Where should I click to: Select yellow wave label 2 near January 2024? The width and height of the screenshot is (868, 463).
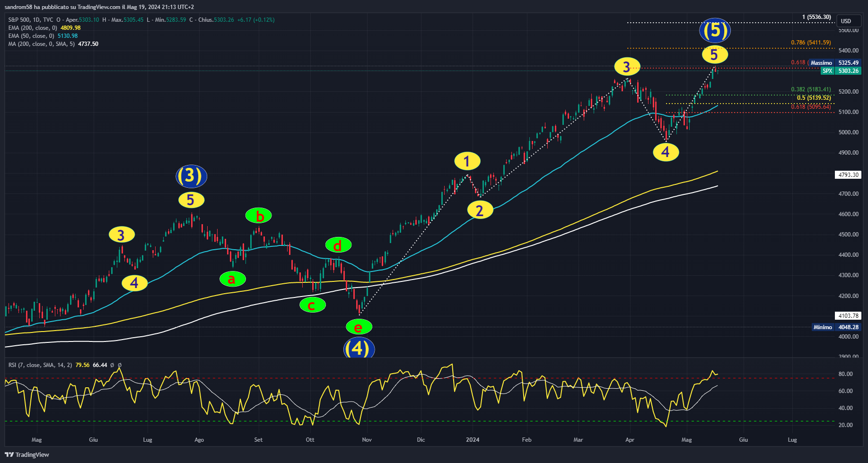(480, 210)
